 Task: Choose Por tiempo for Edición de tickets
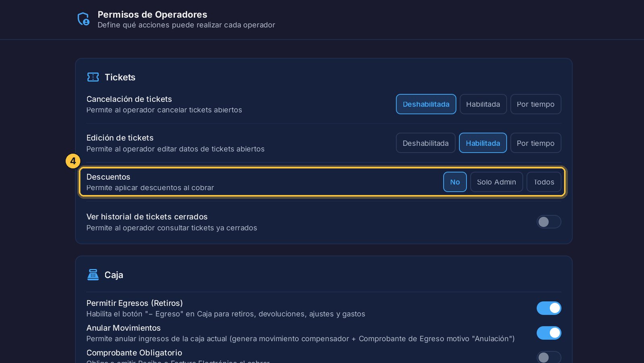(536, 143)
